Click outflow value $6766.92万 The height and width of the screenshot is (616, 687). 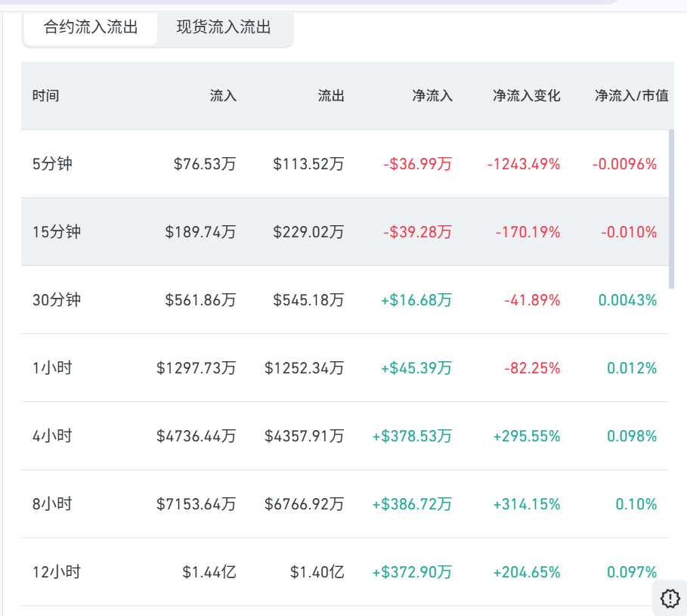305,504
